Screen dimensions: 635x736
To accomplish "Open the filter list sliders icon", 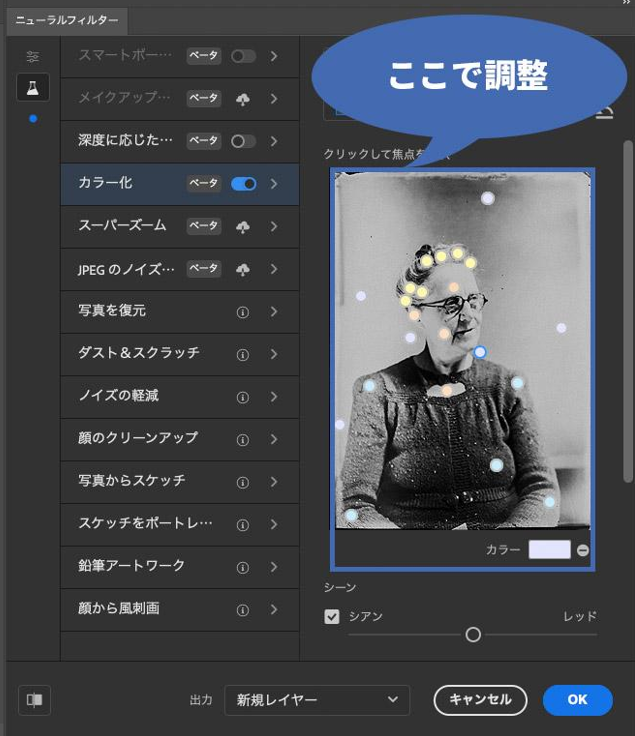I will 32,57.
